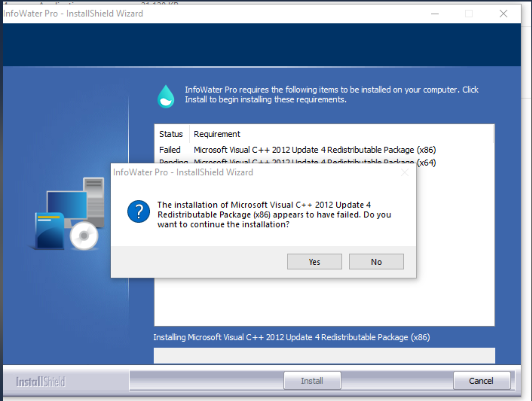Click the InstallShield logo text
The width and height of the screenshot is (532, 401).
pyautogui.click(x=41, y=381)
